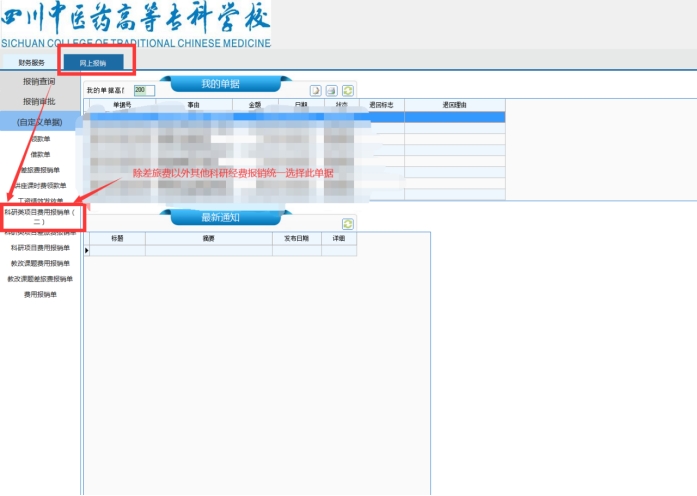
Task: Open 报销审批 in the left sidebar
Action: [40, 101]
